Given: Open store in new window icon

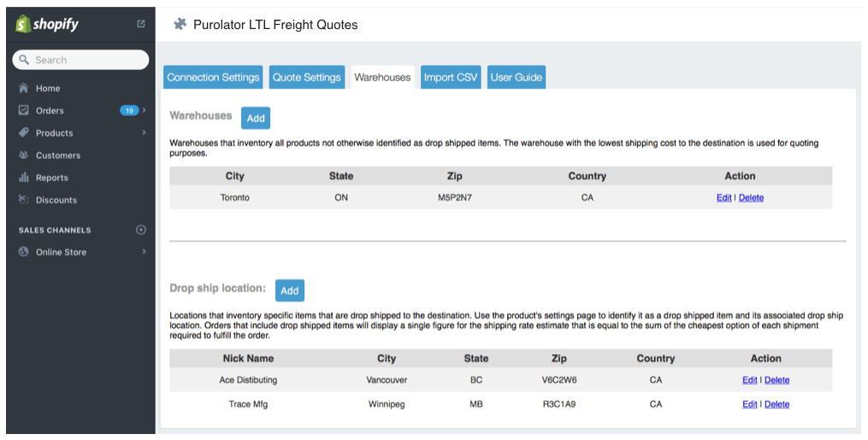Looking at the screenshot, I should coord(140,24).
